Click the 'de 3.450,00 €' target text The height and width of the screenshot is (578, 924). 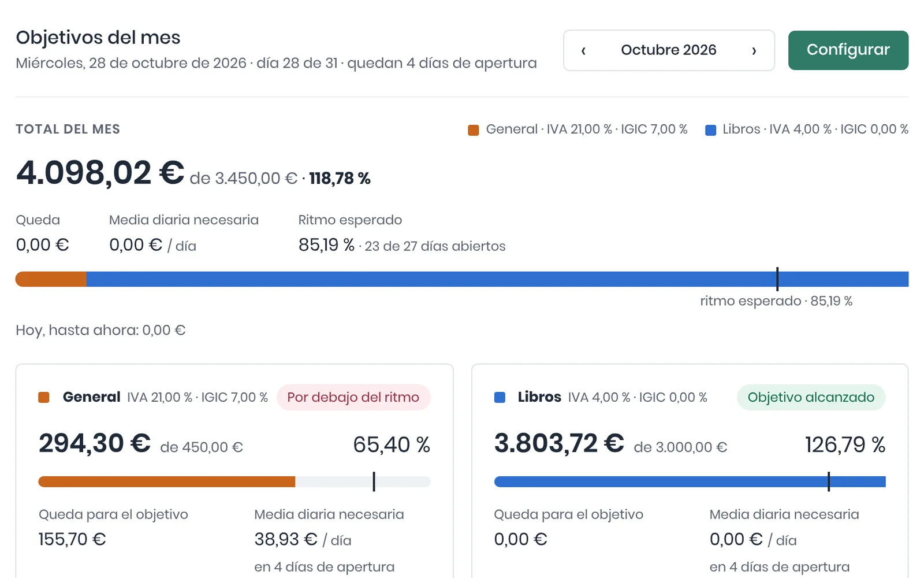[243, 178]
